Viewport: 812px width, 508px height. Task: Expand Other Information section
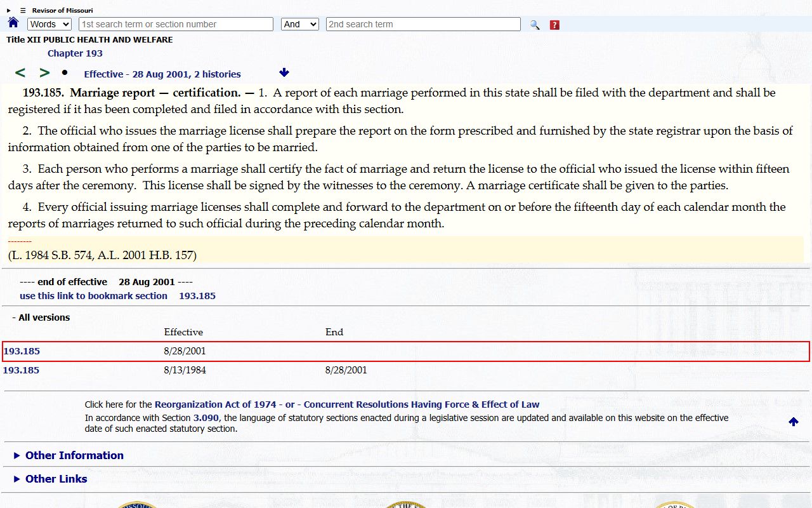coord(69,455)
